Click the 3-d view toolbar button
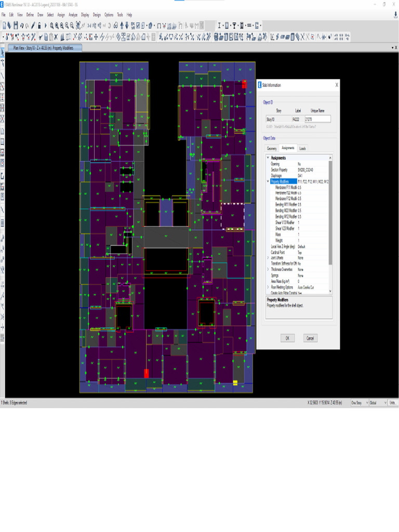Image resolution: width=399 pixels, height=532 pixels. coord(90,25)
